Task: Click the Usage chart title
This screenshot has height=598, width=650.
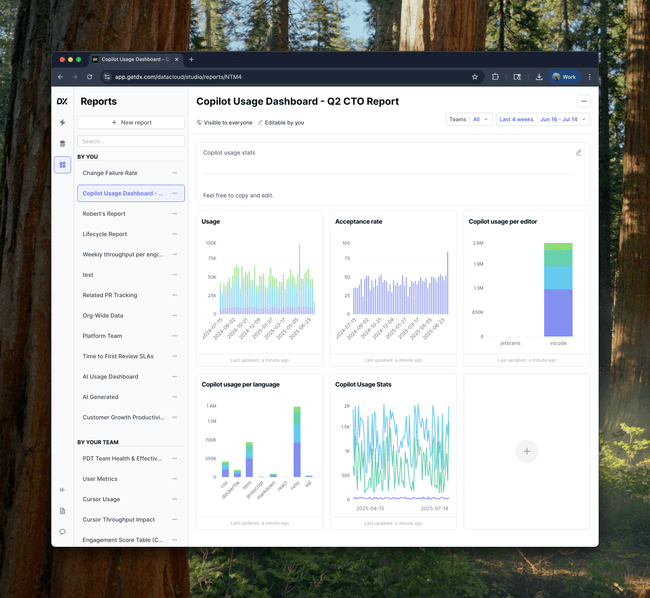Action: (x=211, y=222)
